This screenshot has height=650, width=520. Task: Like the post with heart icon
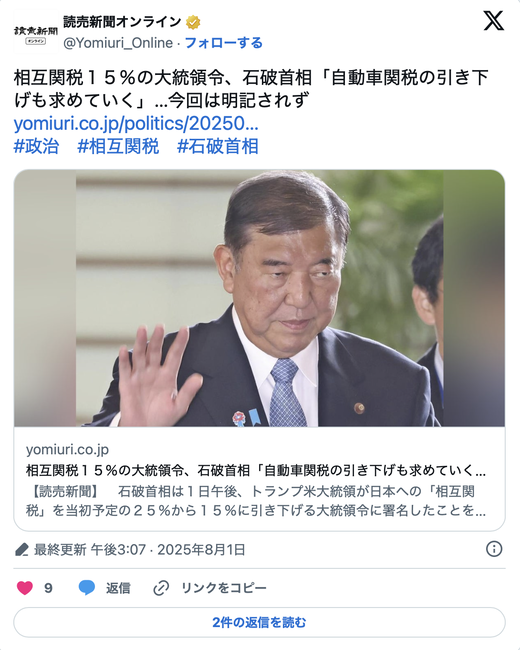click(25, 588)
